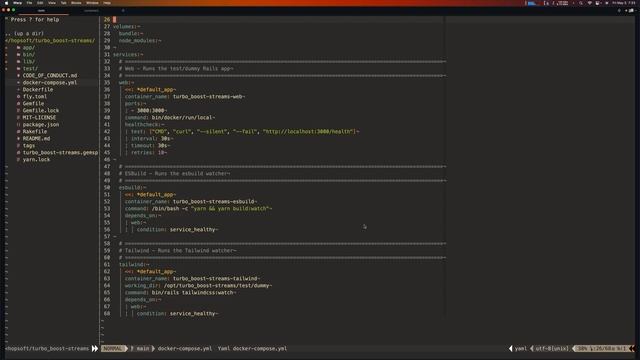Image resolution: width=640 pixels, height=360 pixels.
Task: Click turbo_boost-streams-tailwind container name value
Action: tap(215, 278)
